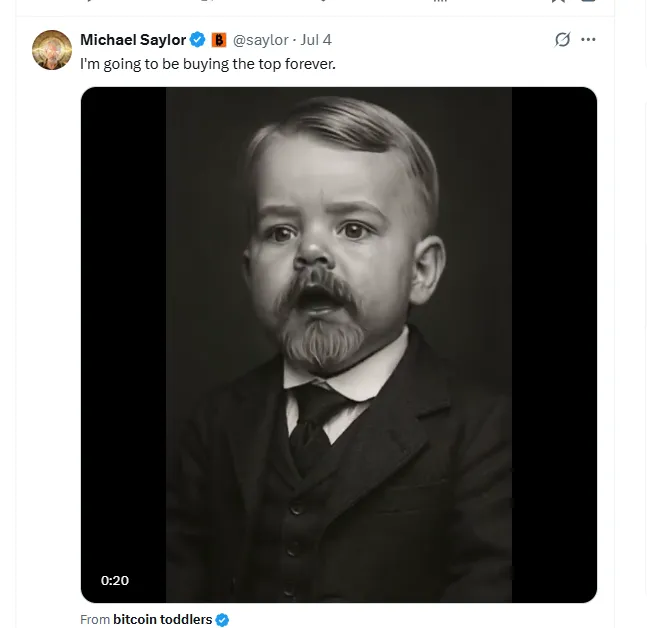Open the Jul 4 timestamp permalink
Viewport: 647px width, 628px height.
316,40
